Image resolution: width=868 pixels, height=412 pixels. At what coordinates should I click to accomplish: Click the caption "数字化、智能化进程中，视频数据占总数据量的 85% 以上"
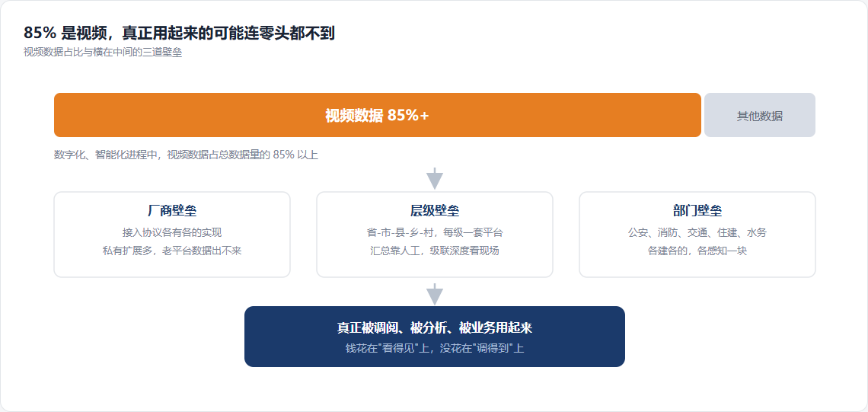point(186,155)
